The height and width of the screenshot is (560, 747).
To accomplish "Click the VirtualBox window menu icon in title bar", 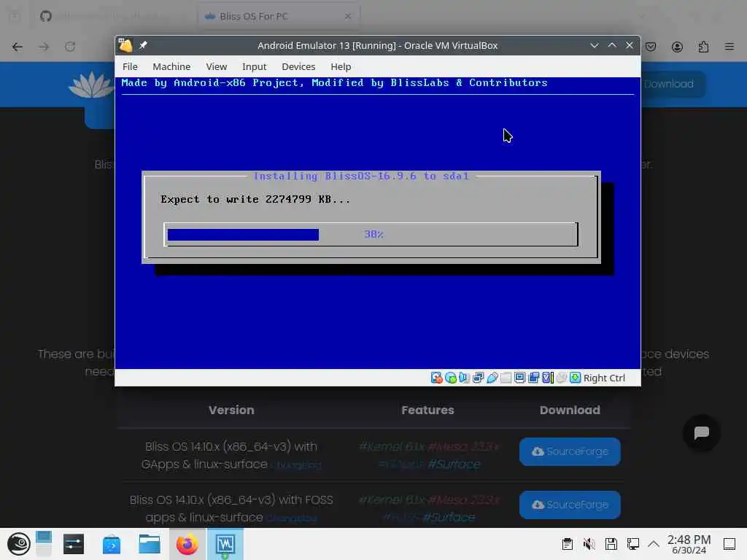I will tap(125, 45).
